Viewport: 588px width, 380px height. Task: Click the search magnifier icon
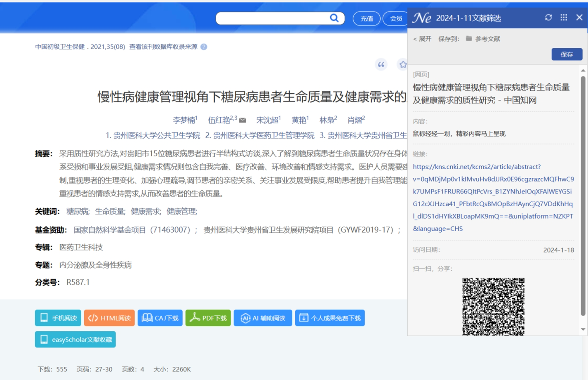pos(334,18)
